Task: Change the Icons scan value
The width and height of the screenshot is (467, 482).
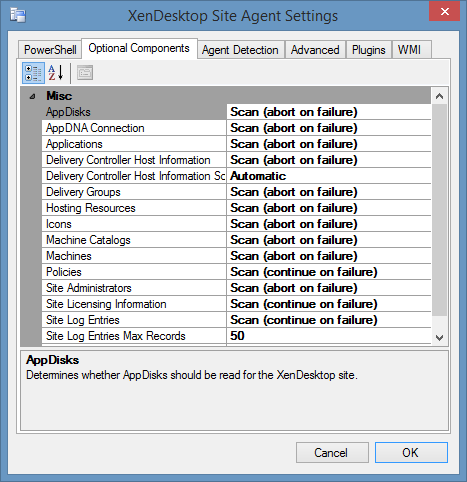Action: (329, 224)
